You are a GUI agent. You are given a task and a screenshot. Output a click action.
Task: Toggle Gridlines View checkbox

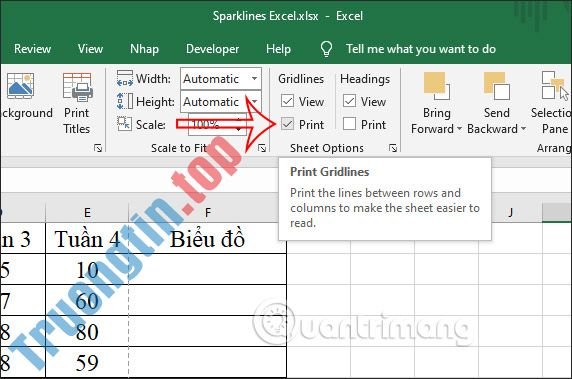click(x=287, y=101)
